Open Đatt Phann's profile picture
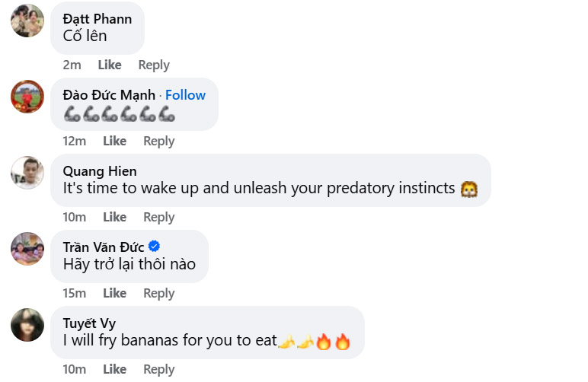The image size is (588, 382). point(27,21)
